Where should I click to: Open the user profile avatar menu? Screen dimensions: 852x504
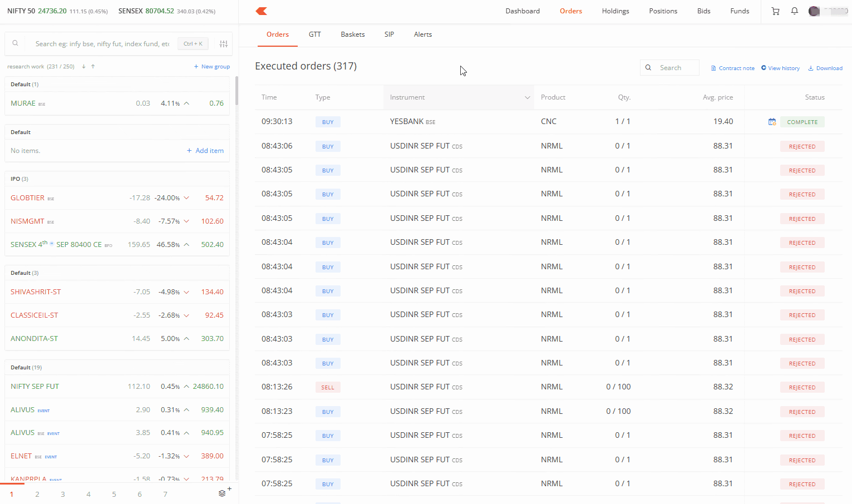(814, 11)
